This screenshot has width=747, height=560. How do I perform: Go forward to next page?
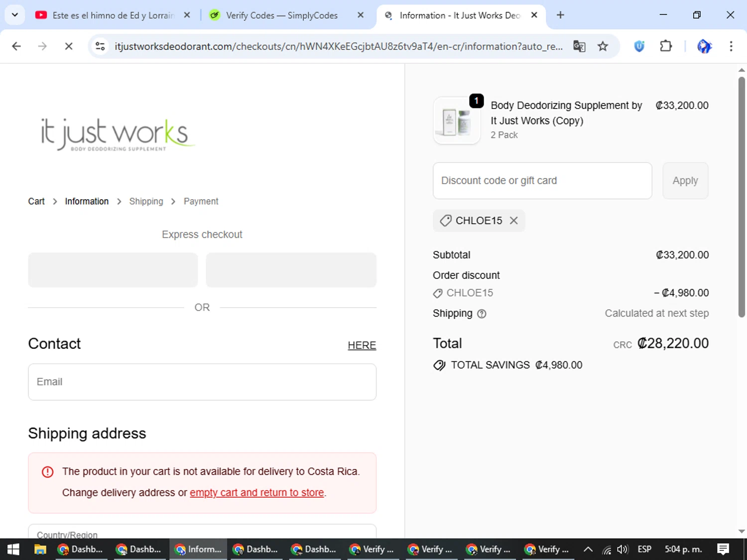42,46
